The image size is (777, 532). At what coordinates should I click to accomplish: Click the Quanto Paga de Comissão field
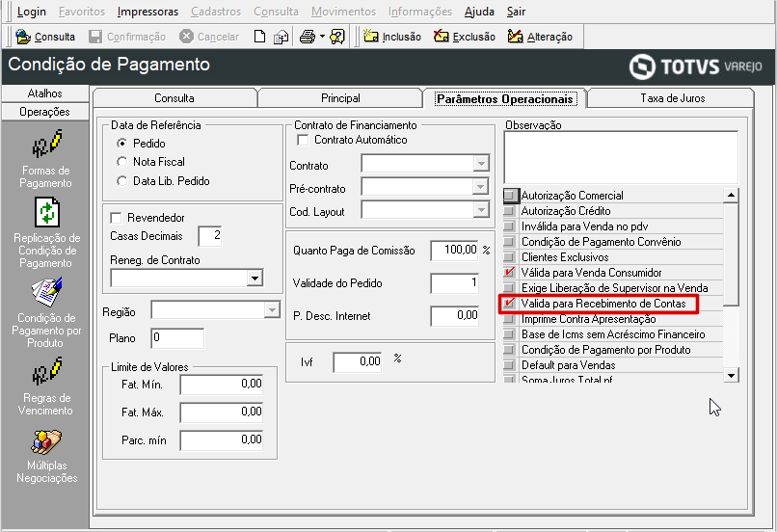(x=454, y=251)
